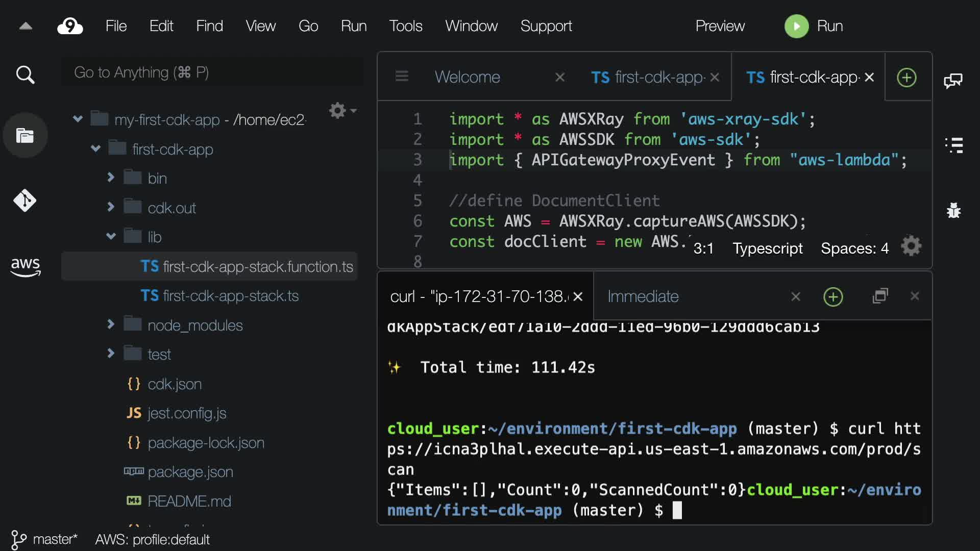Switch to the Immediate tab
Screen dimensions: 980x551
click(x=643, y=296)
